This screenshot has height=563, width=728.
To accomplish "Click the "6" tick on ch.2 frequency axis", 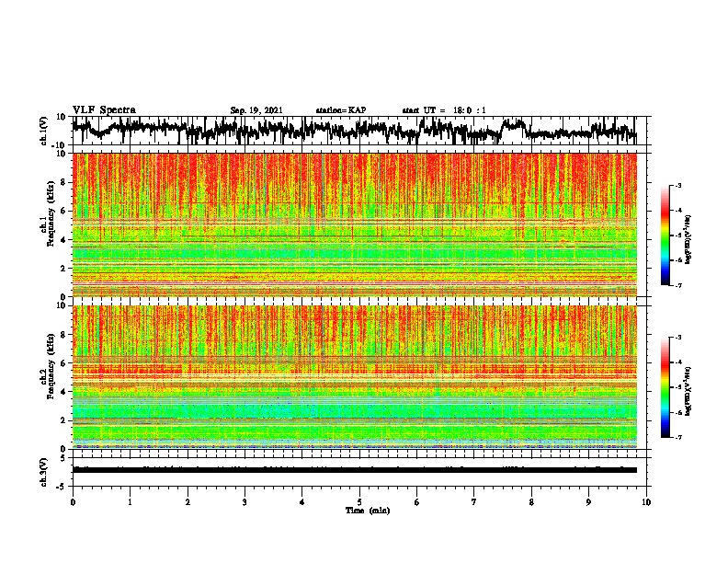I will 63,363.
